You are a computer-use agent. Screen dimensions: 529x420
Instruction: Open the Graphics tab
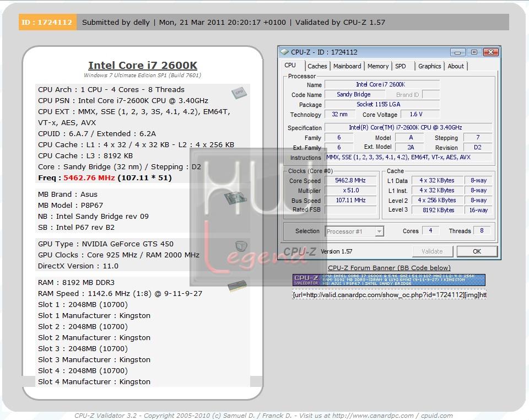pos(429,66)
